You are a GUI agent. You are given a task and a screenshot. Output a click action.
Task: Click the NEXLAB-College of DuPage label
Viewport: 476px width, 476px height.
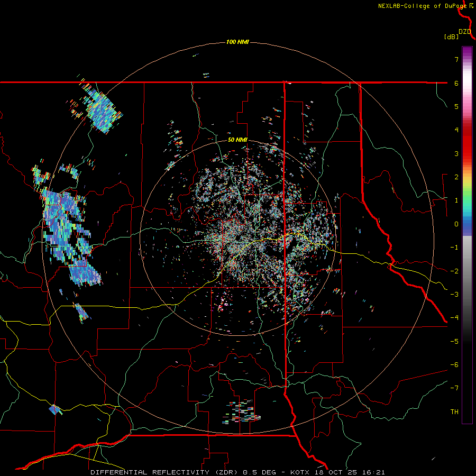pos(422,6)
